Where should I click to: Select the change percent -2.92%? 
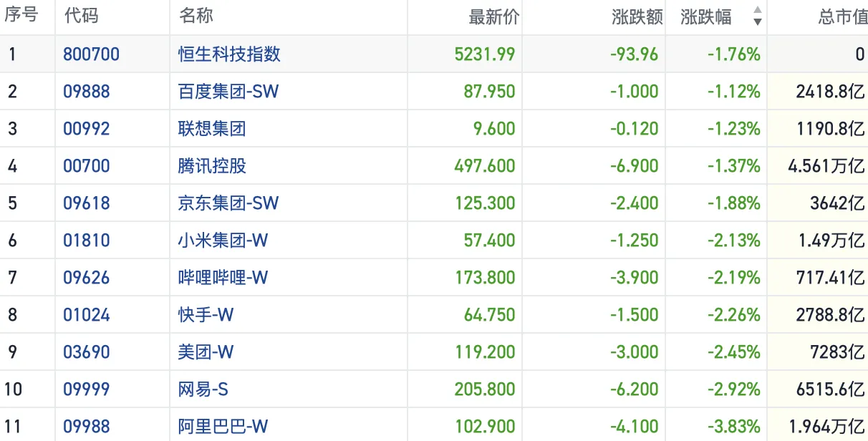(x=733, y=389)
